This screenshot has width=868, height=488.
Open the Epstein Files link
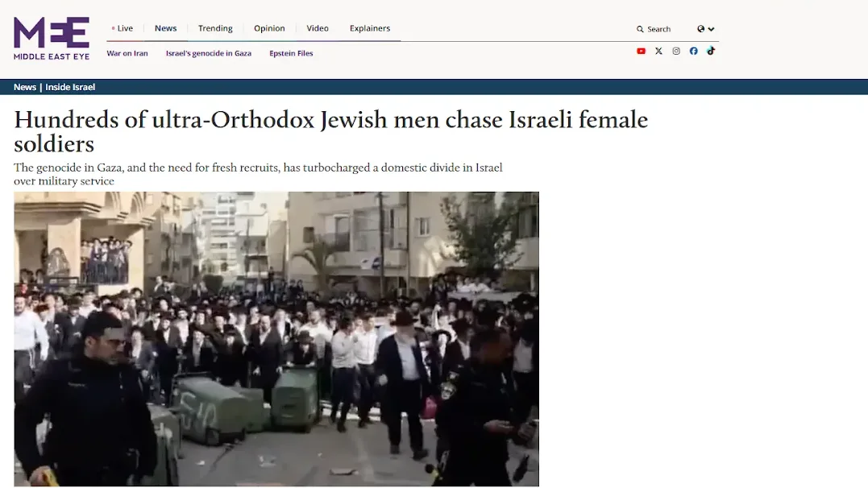click(x=291, y=53)
